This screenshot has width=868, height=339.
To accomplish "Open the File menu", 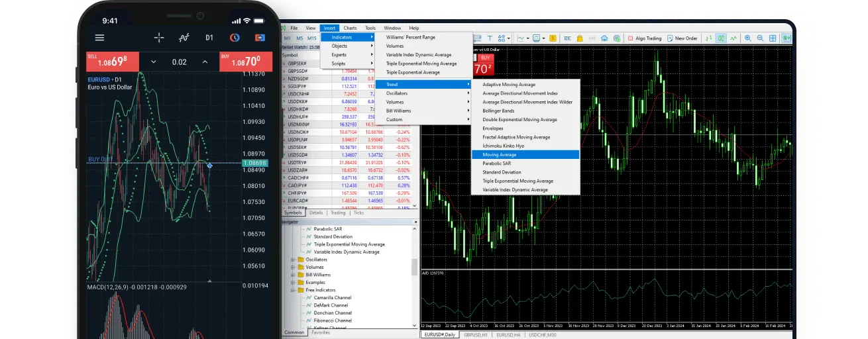I will (x=294, y=28).
